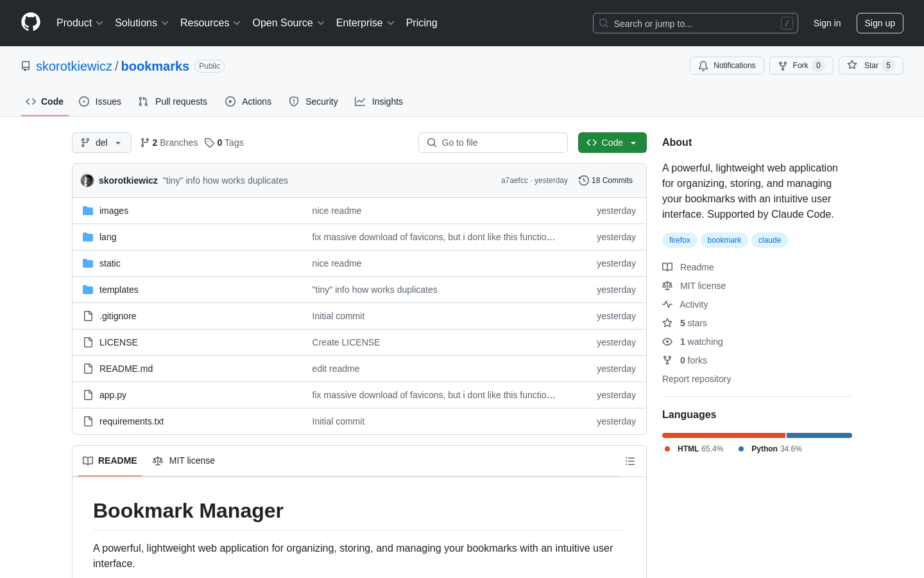Viewport: 924px width, 578px height.
Task: Click the Search or jump to field
Action: tap(696, 23)
